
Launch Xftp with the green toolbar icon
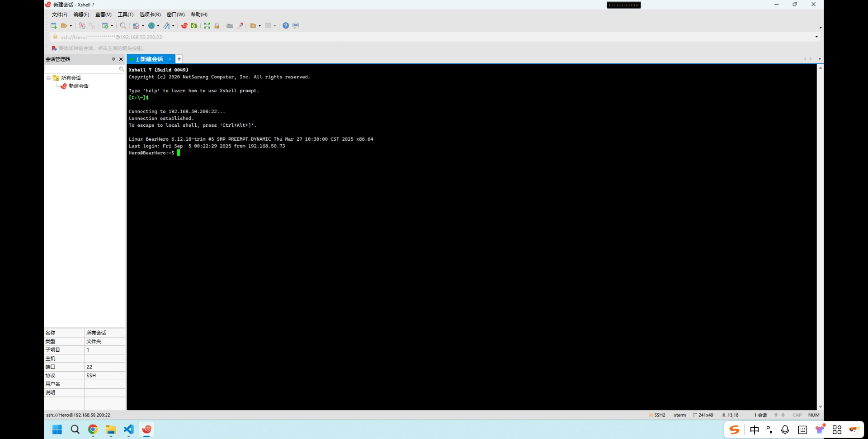click(194, 26)
